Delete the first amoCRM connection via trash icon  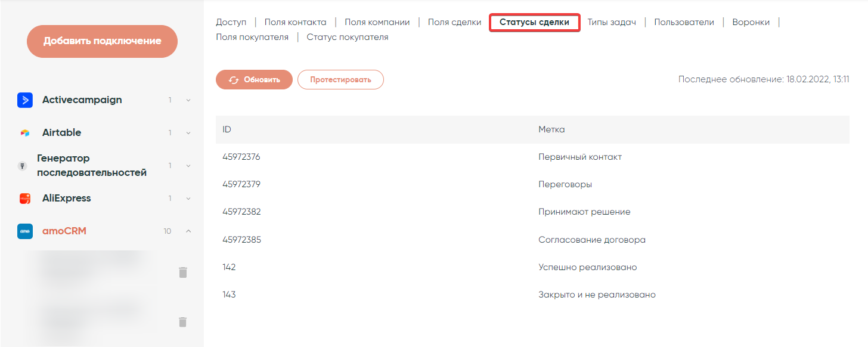183,272
